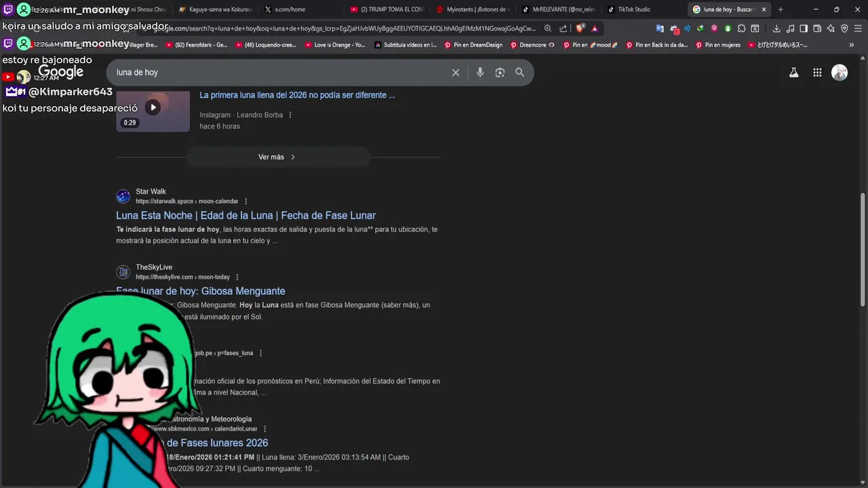Open Pin en DreamDesign bookmark
Screen dimensions: 868x488
(x=473, y=45)
